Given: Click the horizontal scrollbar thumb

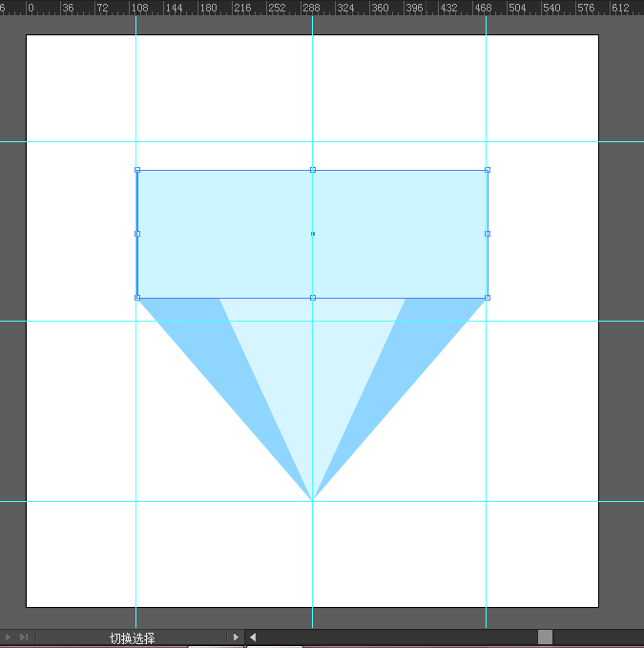Looking at the screenshot, I should pyautogui.click(x=546, y=637).
